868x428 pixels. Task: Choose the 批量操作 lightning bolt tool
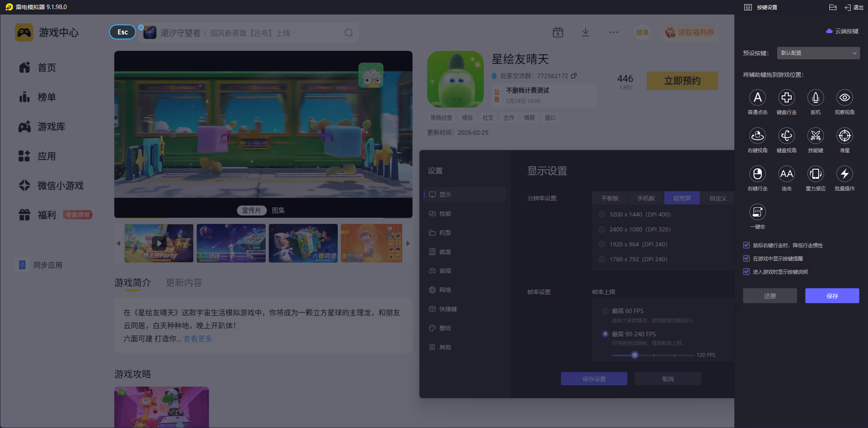[x=844, y=174]
